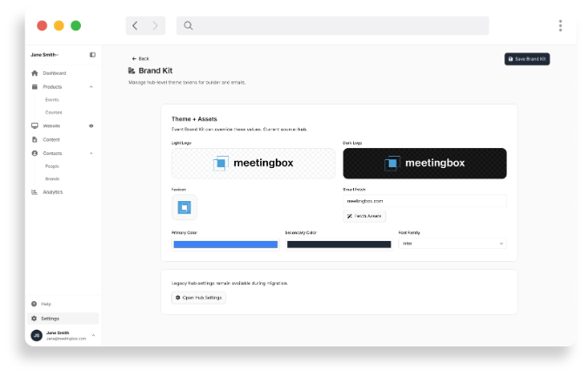Expand the user account menu chevron
Screen dimensions: 588x376
click(x=93, y=335)
